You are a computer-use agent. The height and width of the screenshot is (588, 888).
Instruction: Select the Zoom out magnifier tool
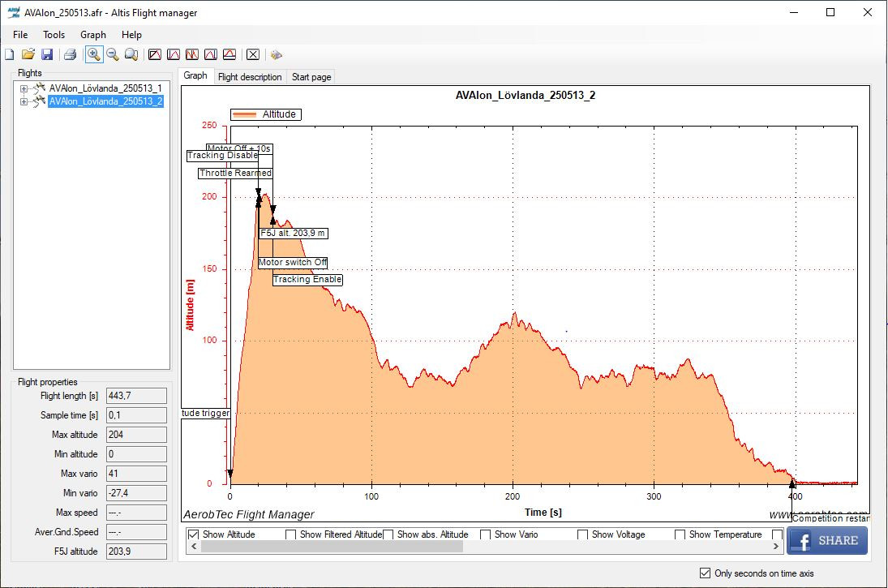tap(113, 54)
